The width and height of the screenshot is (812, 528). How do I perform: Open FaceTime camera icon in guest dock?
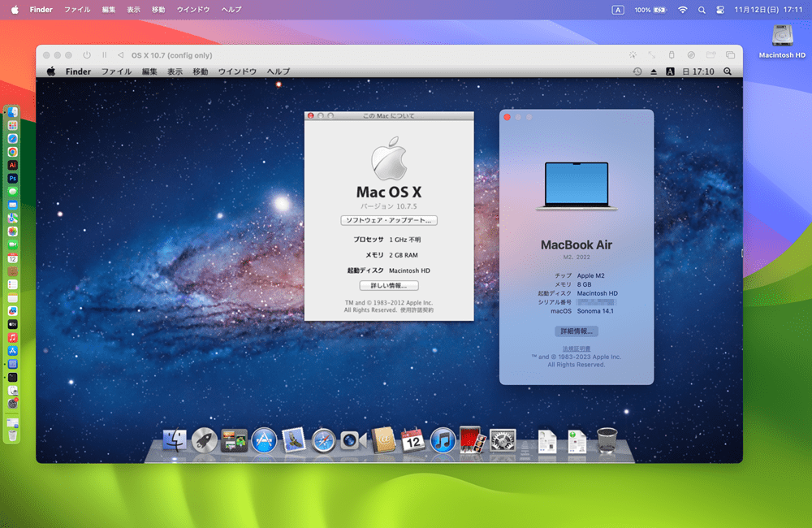tap(353, 441)
